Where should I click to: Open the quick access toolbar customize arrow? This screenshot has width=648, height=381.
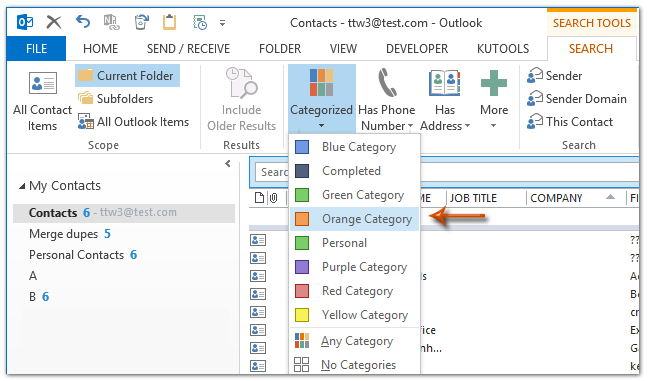tap(222, 23)
